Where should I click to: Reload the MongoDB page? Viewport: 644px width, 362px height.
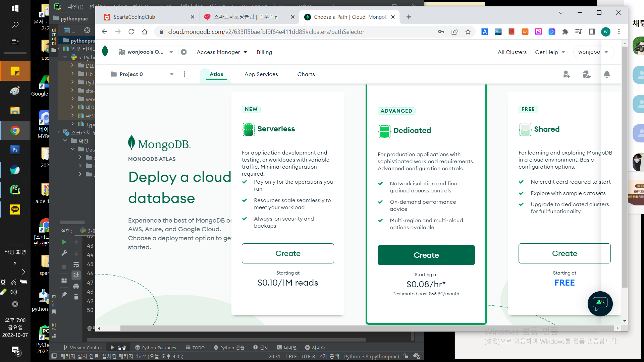[x=131, y=32]
